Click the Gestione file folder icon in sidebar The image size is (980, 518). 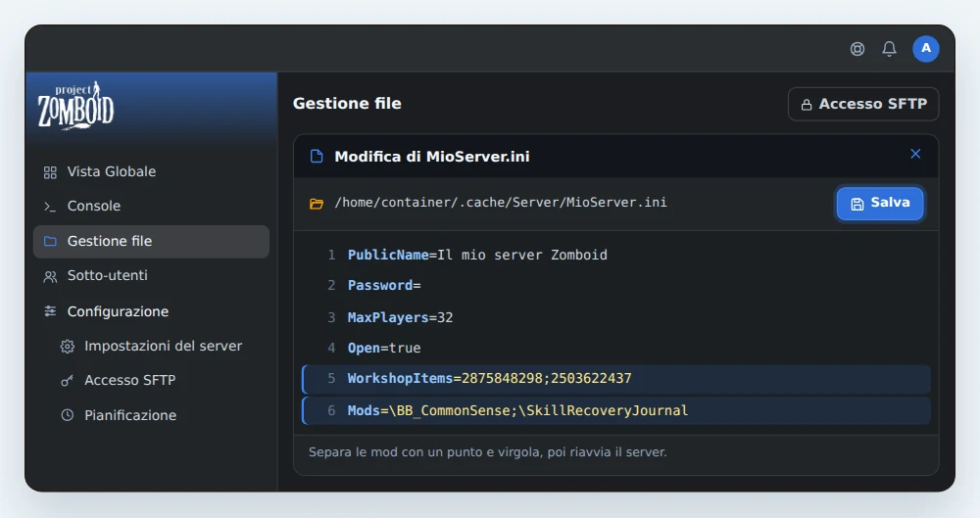pyautogui.click(x=50, y=241)
